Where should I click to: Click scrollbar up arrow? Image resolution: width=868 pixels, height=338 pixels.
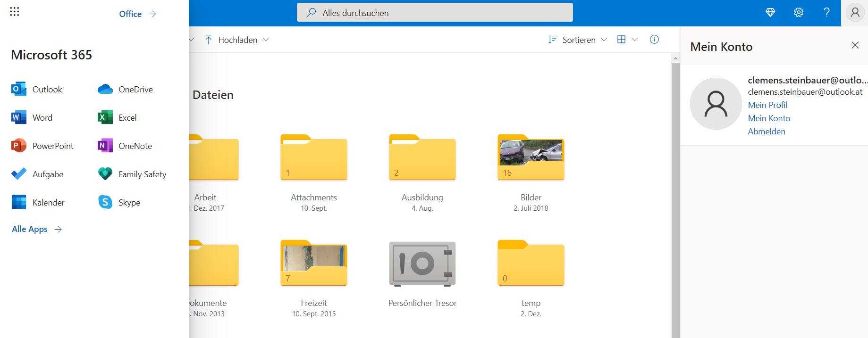pyautogui.click(x=675, y=58)
